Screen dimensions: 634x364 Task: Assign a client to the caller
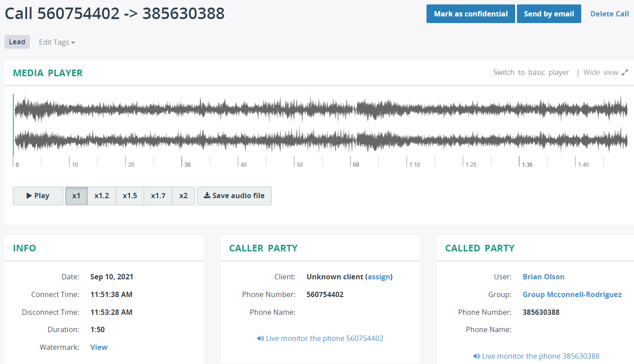point(379,276)
